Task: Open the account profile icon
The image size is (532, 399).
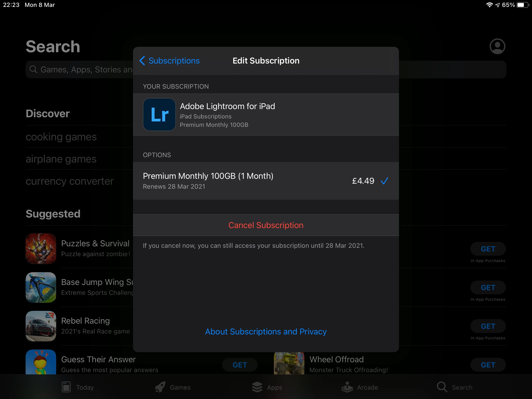Action: 497,46
